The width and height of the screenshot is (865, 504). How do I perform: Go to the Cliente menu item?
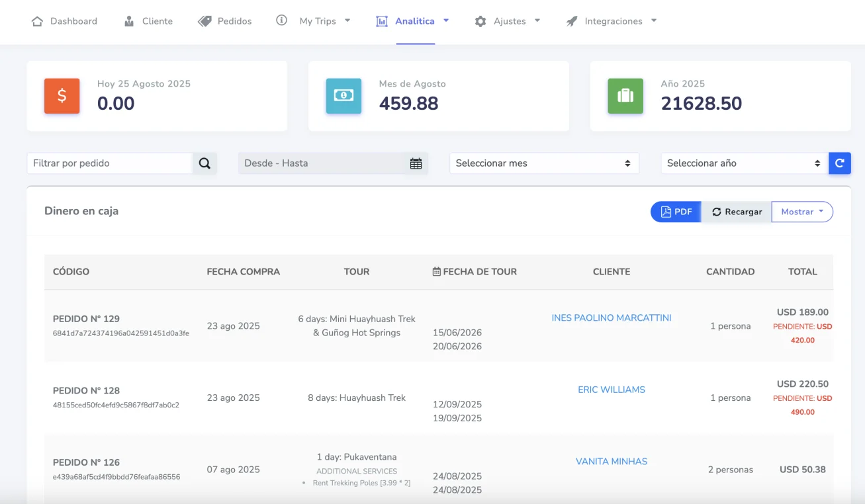click(157, 21)
